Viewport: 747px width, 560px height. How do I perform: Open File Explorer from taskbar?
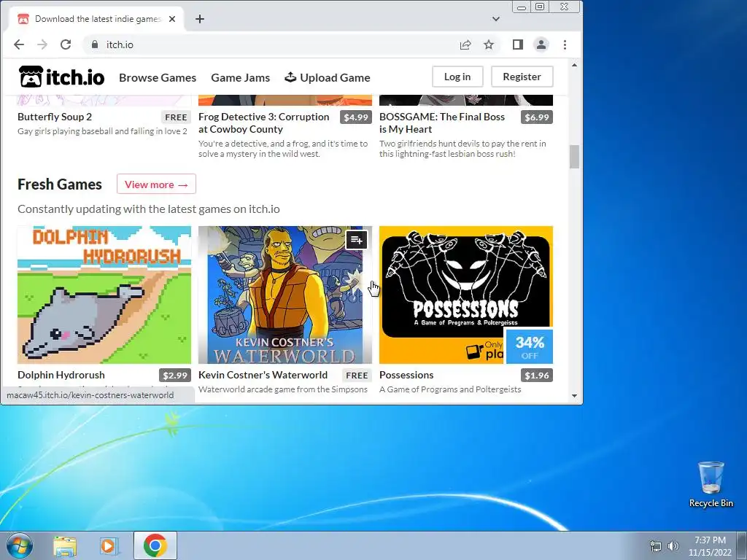click(65, 545)
